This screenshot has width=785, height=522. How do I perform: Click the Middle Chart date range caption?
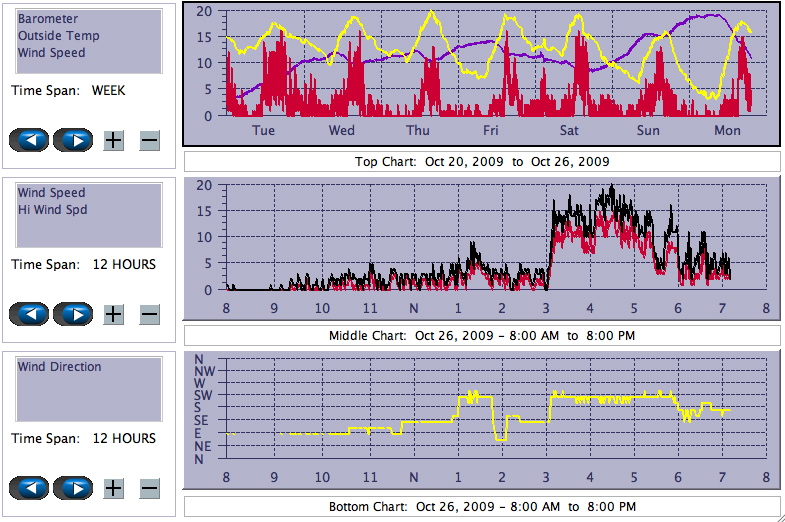(x=481, y=336)
